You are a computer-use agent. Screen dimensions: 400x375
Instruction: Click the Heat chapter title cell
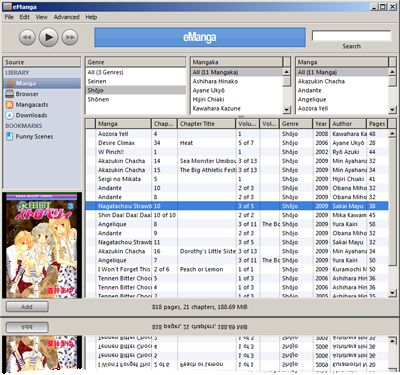pos(186,143)
